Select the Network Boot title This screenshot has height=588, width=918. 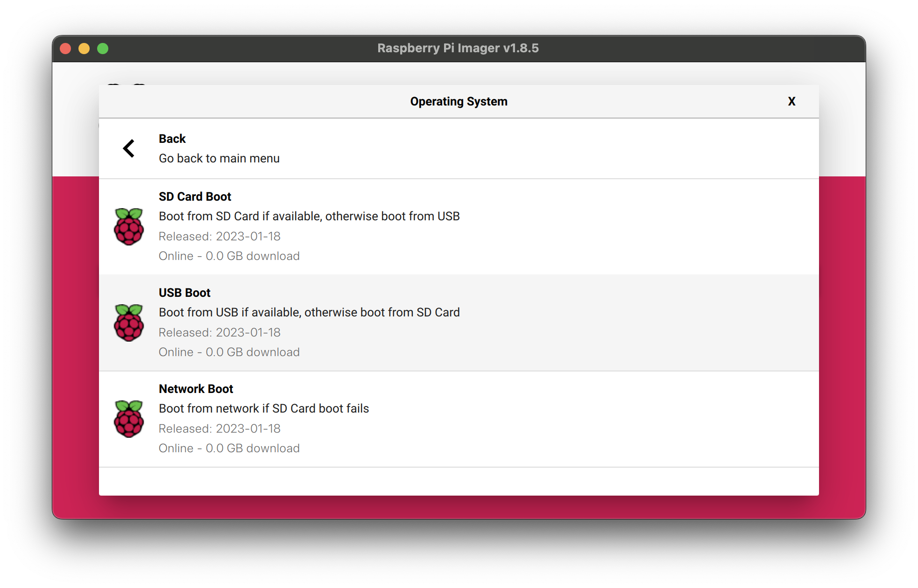(196, 389)
